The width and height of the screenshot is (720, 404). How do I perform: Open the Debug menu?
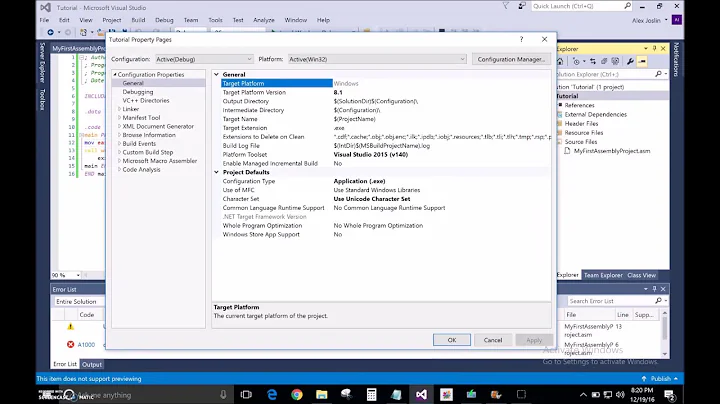[x=164, y=20]
